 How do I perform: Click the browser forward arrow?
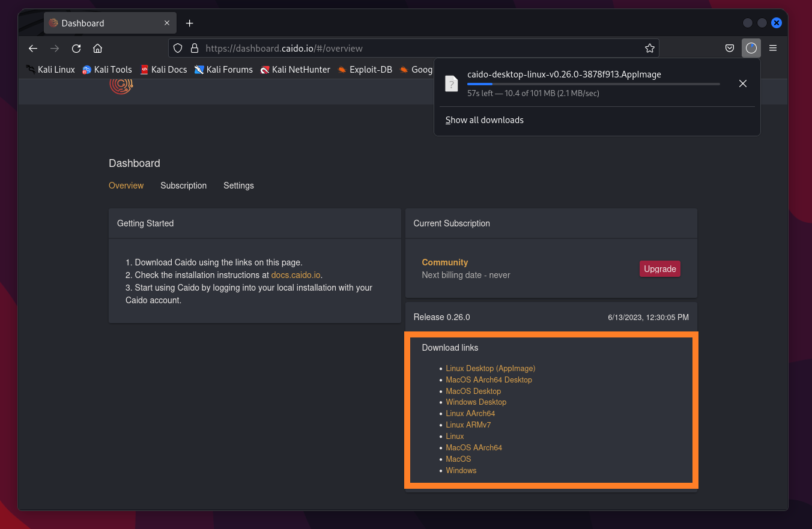pyautogui.click(x=55, y=48)
